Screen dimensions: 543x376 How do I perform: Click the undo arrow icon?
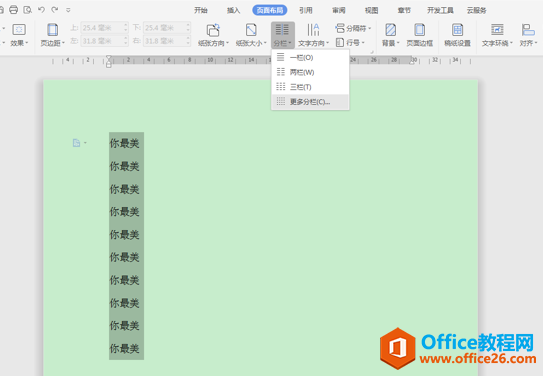[41, 10]
